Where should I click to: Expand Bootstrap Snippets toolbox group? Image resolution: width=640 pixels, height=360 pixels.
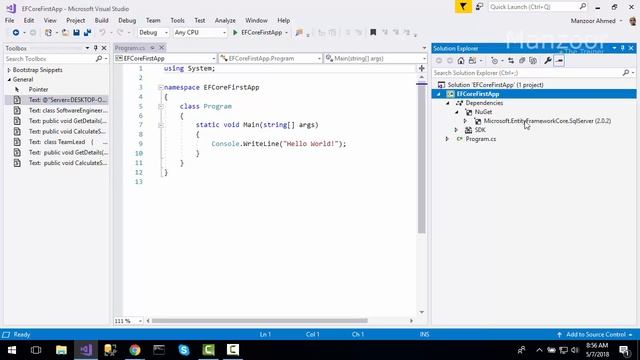pyautogui.click(x=9, y=70)
